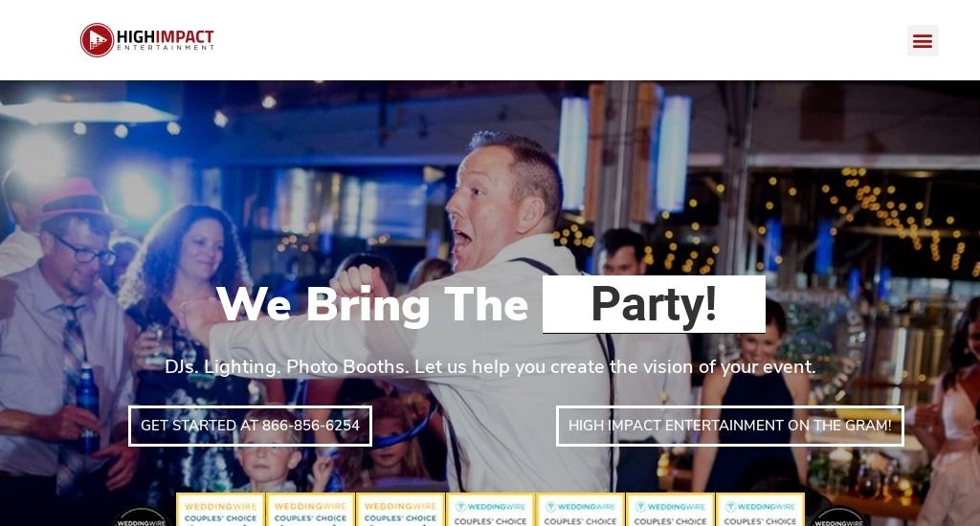Click the right round black WeddingWire badge
This screenshot has width=980, height=526.
click(838, 517)
